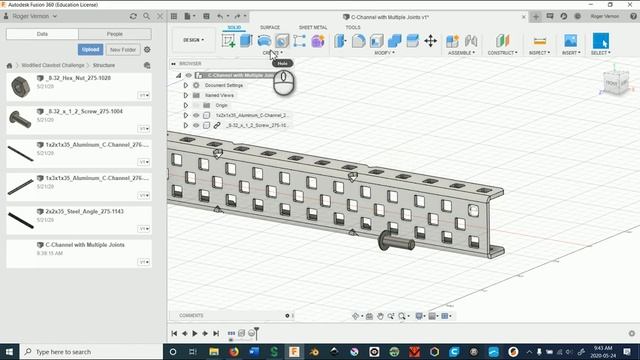Refresh the data panel
The height and width of the screenshot is (360, 640).
tap(133, 16)
